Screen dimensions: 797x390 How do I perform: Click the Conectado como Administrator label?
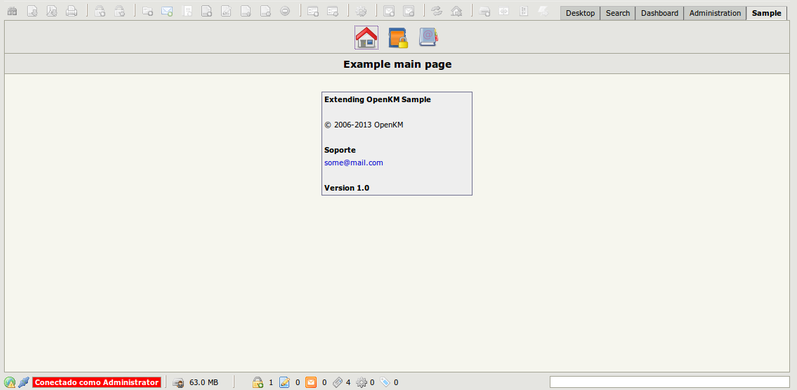pos(97,382)
